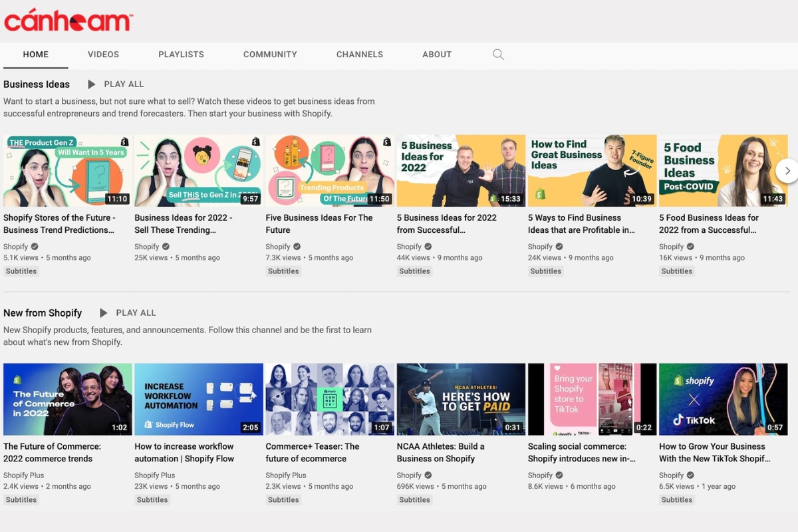798x532 pixels.
Task: Click the 11:10 duration label
Action: point(116,199)
